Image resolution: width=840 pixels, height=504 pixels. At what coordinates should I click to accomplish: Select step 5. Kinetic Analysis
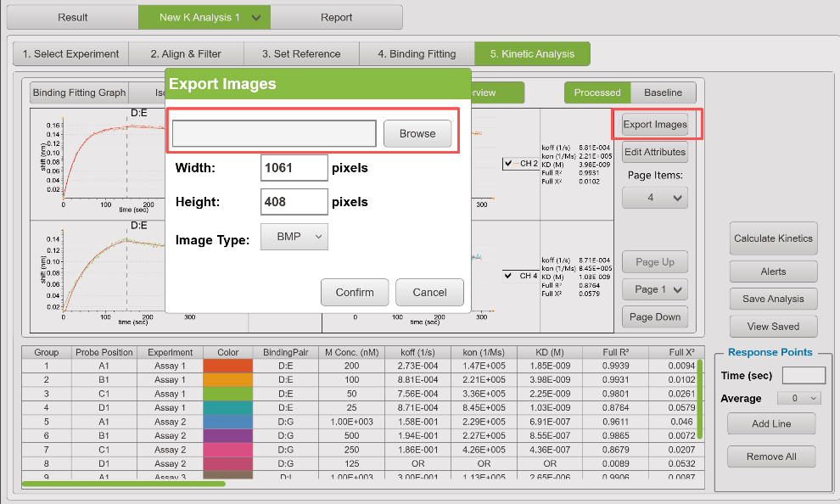[x=532, y=53]
